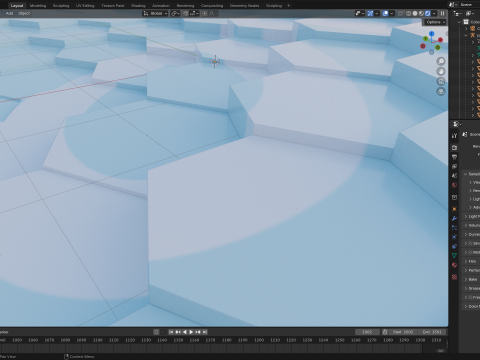Open the Material properties tab

tap(454, 265)
